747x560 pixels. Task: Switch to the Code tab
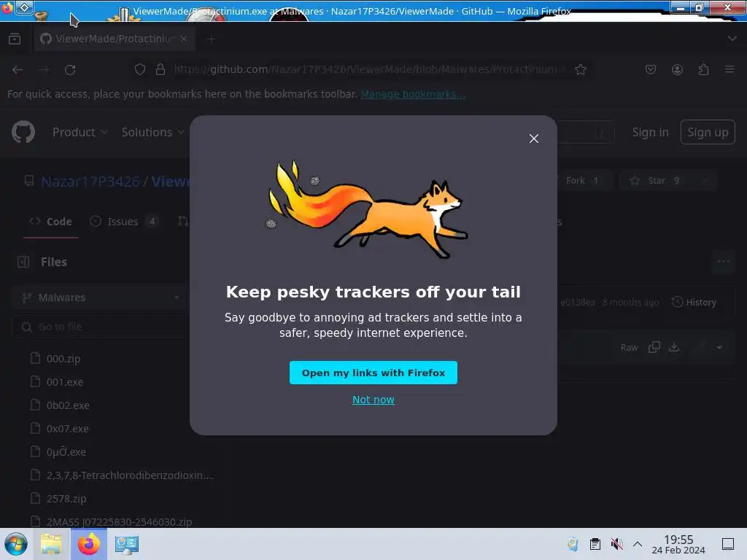point(50,222)
